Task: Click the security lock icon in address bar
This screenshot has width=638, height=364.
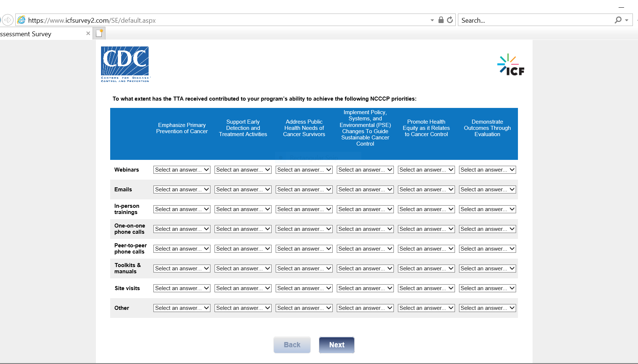Action: pyautogui.click(x=441, y=20)
